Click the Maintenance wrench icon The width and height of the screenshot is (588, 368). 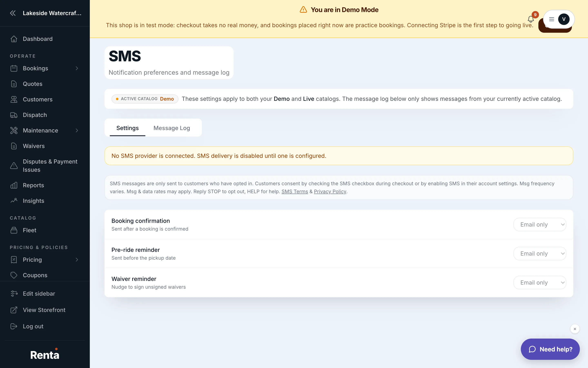[14, 131]
